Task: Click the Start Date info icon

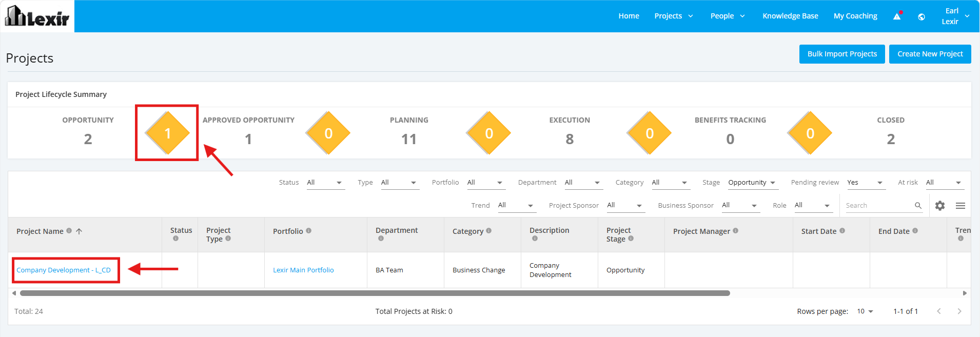Action: pos(842,231)
